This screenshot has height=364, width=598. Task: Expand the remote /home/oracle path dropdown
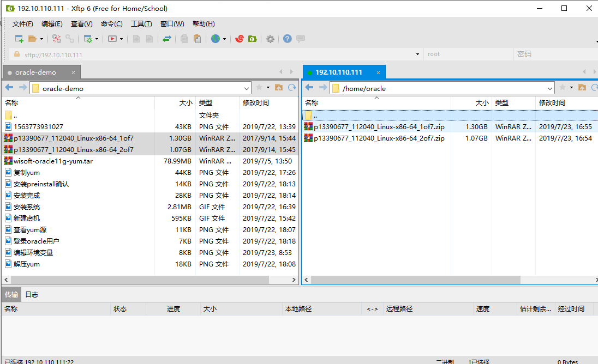coord(549,88)
